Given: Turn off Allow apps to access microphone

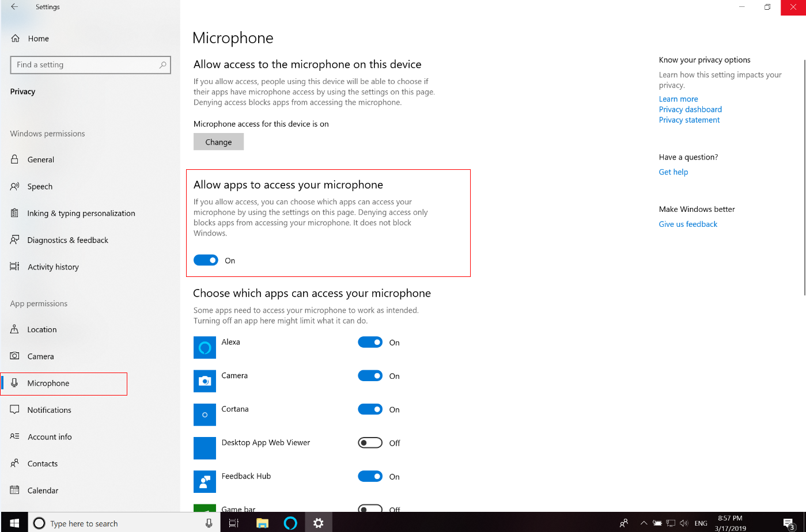Looking at the screenshot, I should point(206,260).
